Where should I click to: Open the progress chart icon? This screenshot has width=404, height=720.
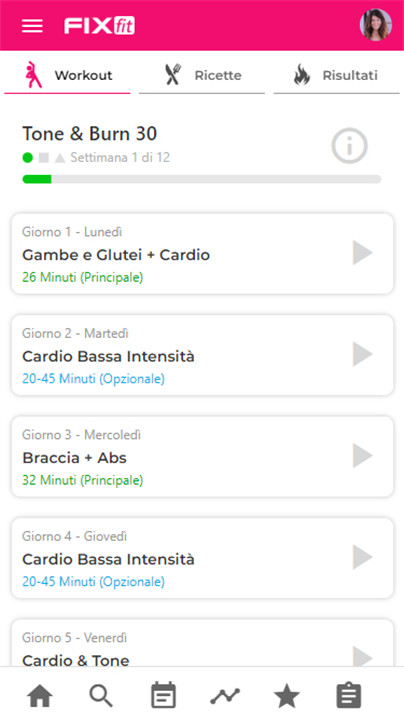[225, 696]
